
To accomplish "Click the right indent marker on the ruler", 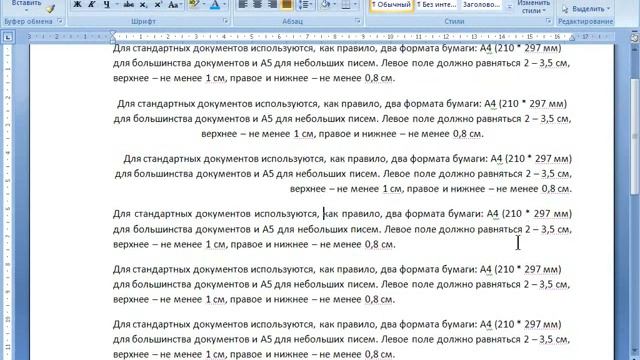I will click(571, 38).
